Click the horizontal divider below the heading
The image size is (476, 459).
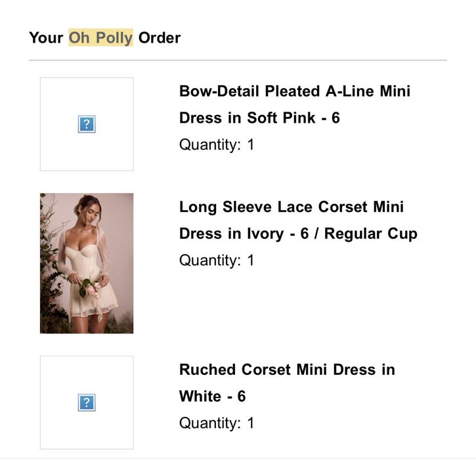pyautogui.click(x=238, y=60)
